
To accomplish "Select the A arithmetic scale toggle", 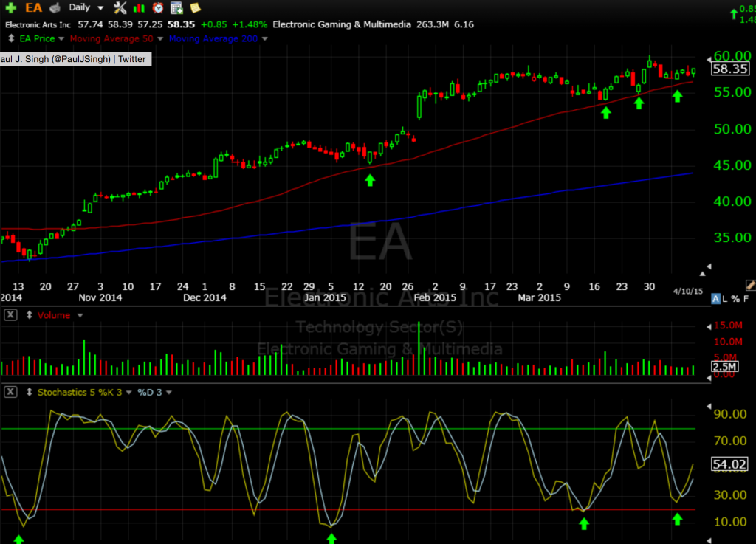I will [715, 299].
